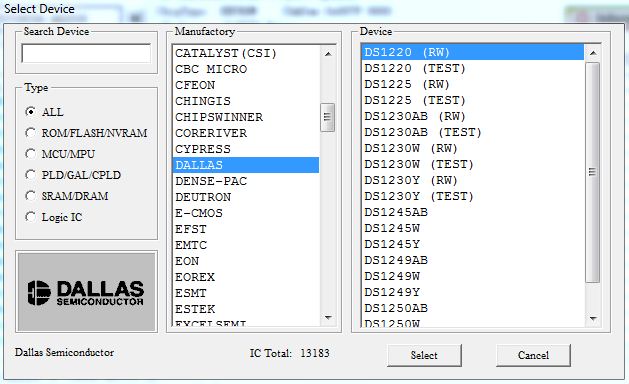Screen dimensions: 629x384
Task: Select DS1230Y (TEST) device
Action: coord(473,197)
